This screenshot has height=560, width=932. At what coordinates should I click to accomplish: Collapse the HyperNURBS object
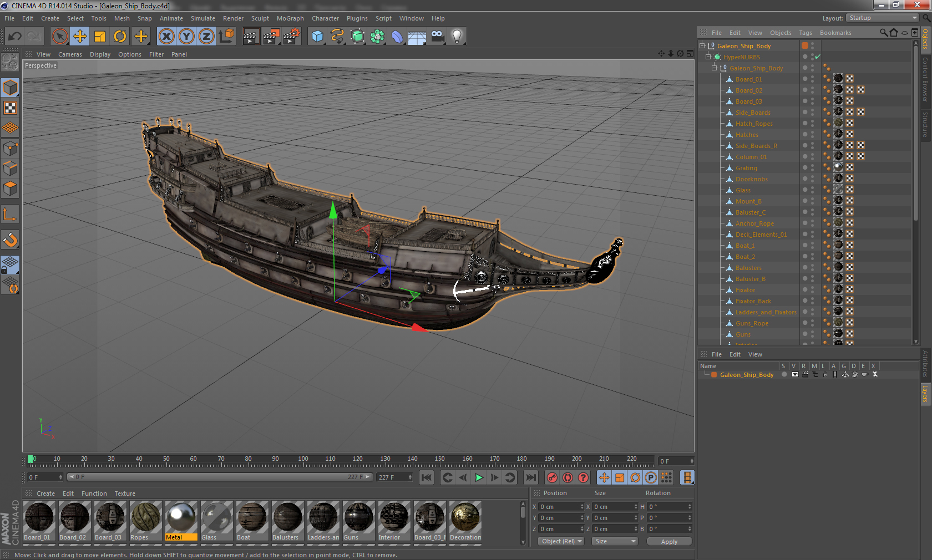click(x=708, y=57)
